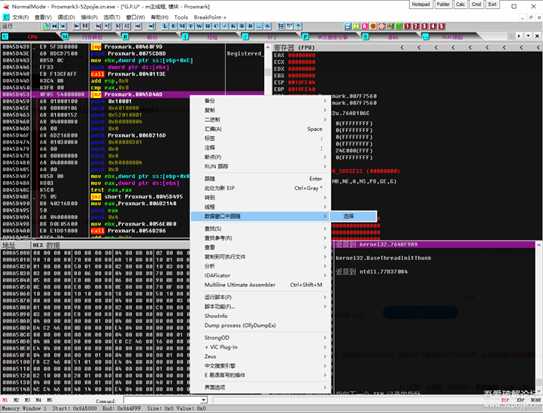
Task: Open the Log window via L button
Action: [x=164, y=26]
